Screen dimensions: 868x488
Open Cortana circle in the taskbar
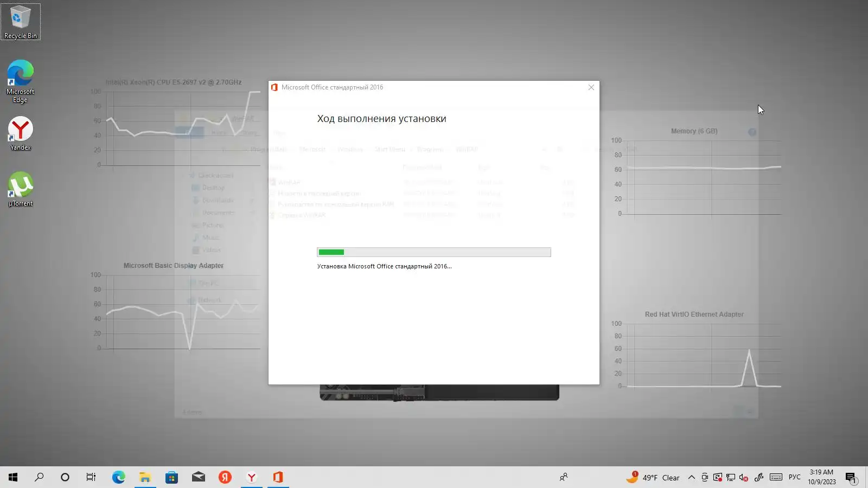[x=65, y=477]
